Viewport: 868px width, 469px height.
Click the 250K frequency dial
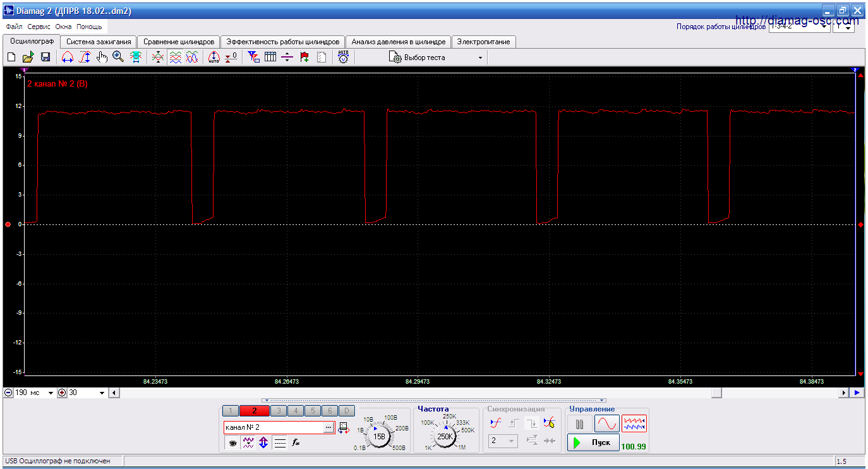(445, 436)
